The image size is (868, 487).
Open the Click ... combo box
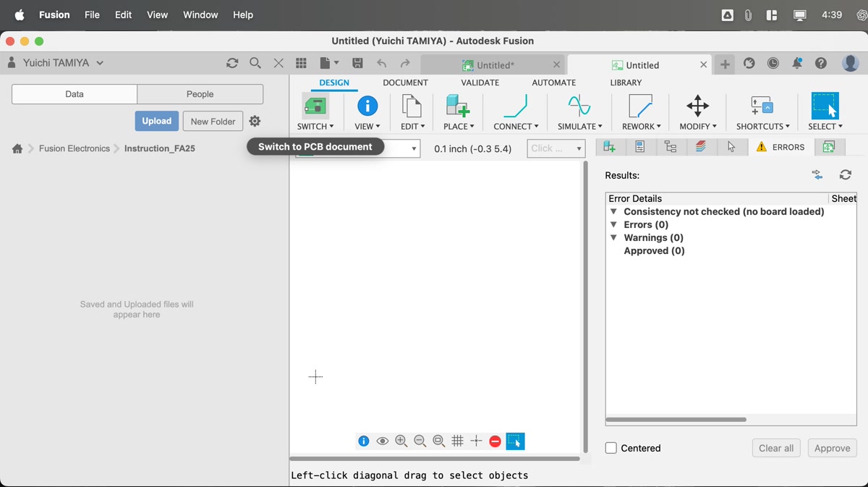point(556,148)
